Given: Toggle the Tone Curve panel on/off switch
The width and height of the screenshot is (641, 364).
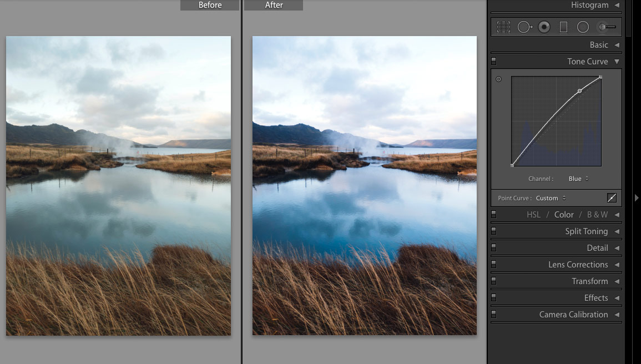Looking at the screenshot, I should (494, 61).
